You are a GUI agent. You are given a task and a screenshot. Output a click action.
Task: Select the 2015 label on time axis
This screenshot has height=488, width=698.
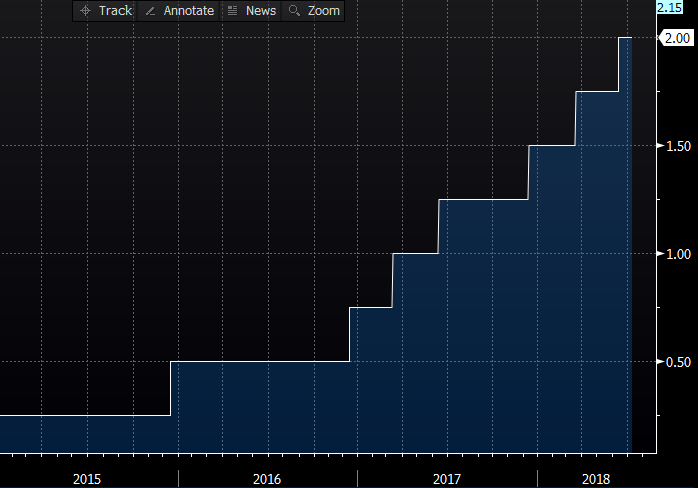coord(87,479)
